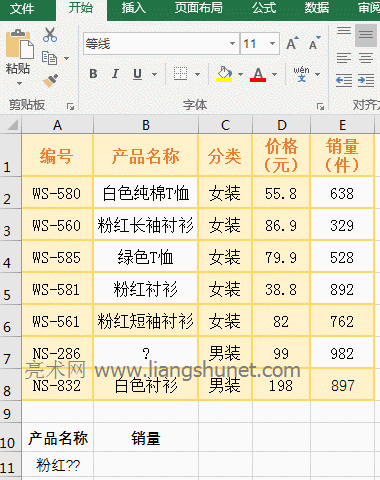This screenshot has width=380, height=480.
Task: Switch to the 公式 (Formulas) tab
Action: coord(264,8)
